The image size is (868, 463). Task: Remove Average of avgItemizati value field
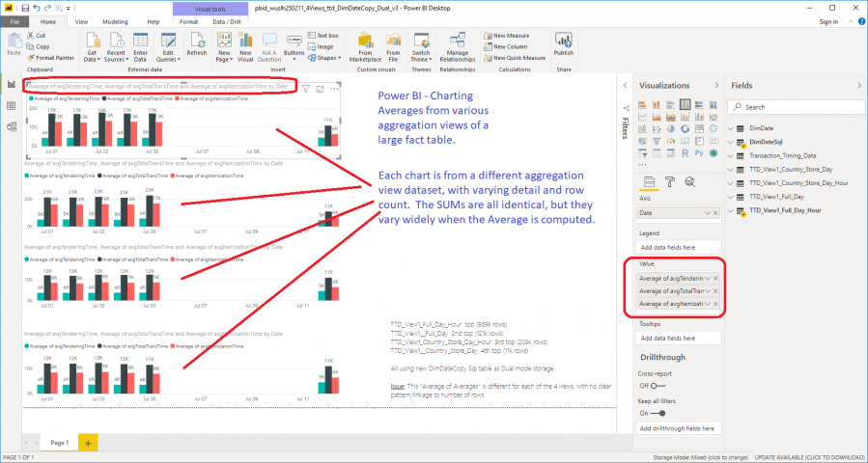pos(715,304)
